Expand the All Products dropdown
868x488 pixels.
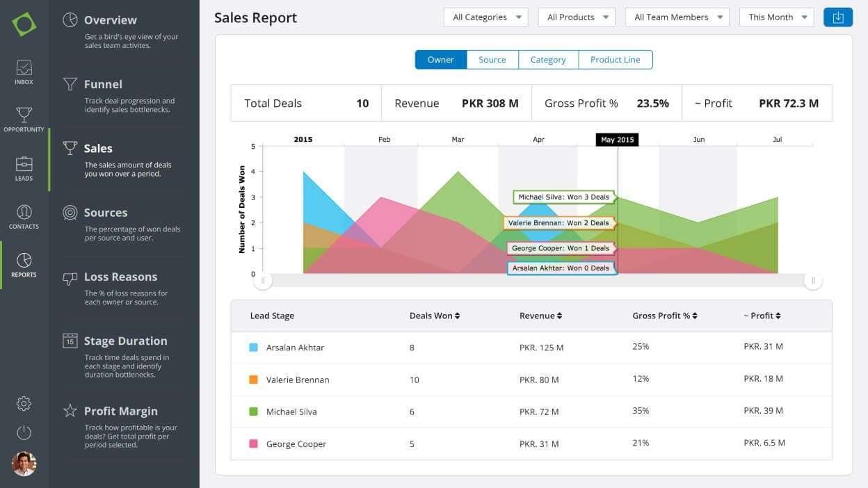[577, 17]
